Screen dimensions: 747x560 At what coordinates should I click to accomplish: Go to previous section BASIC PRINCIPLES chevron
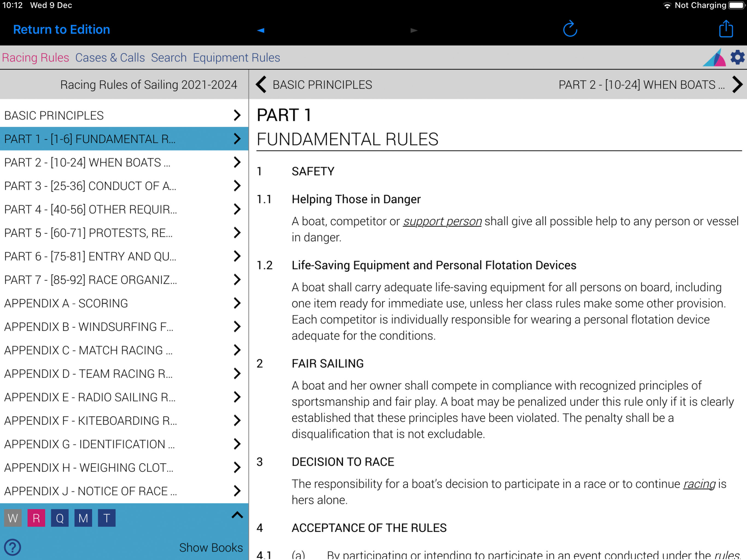coord(261,84)
